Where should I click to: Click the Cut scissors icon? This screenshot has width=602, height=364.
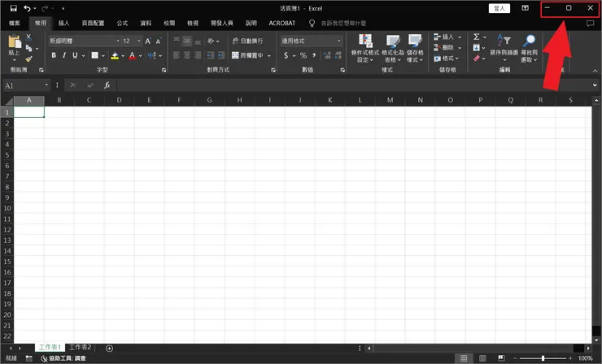28,37
